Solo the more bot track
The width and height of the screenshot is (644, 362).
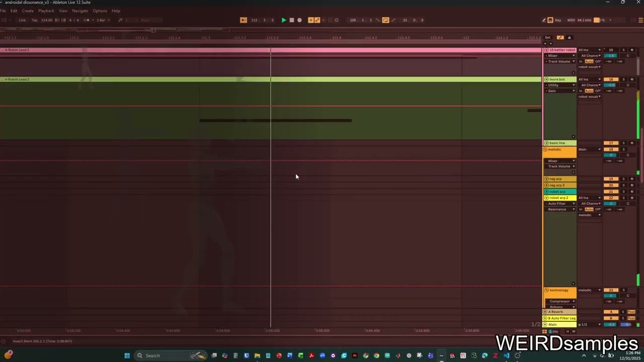click(x=624, y=79)
